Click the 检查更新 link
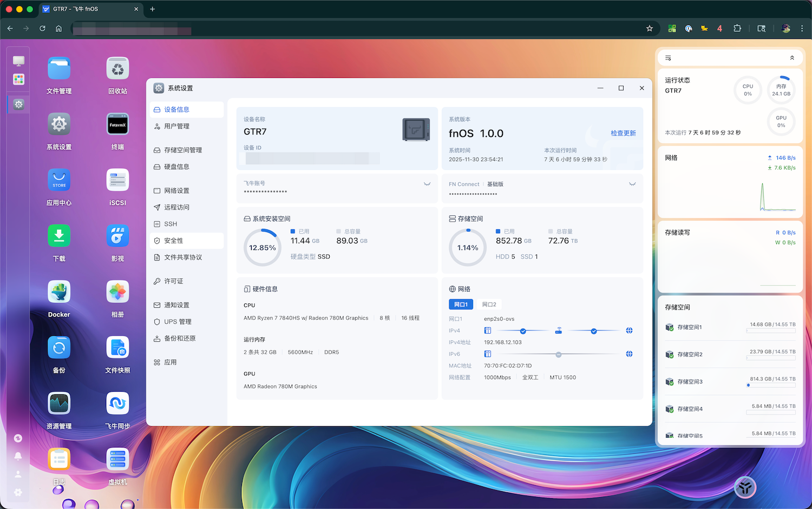Viewport: 812px width, 509px height. (623, 133)
